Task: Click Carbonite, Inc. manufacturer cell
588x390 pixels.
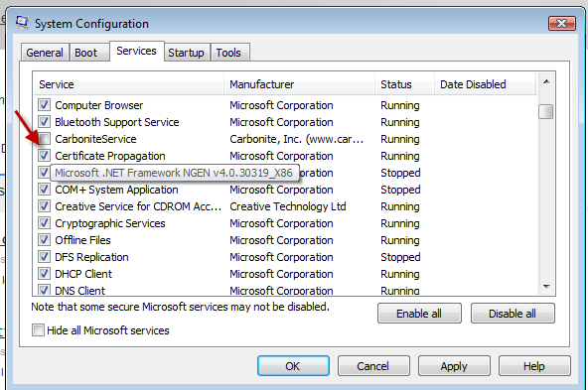Action: [x=296, y=139]
